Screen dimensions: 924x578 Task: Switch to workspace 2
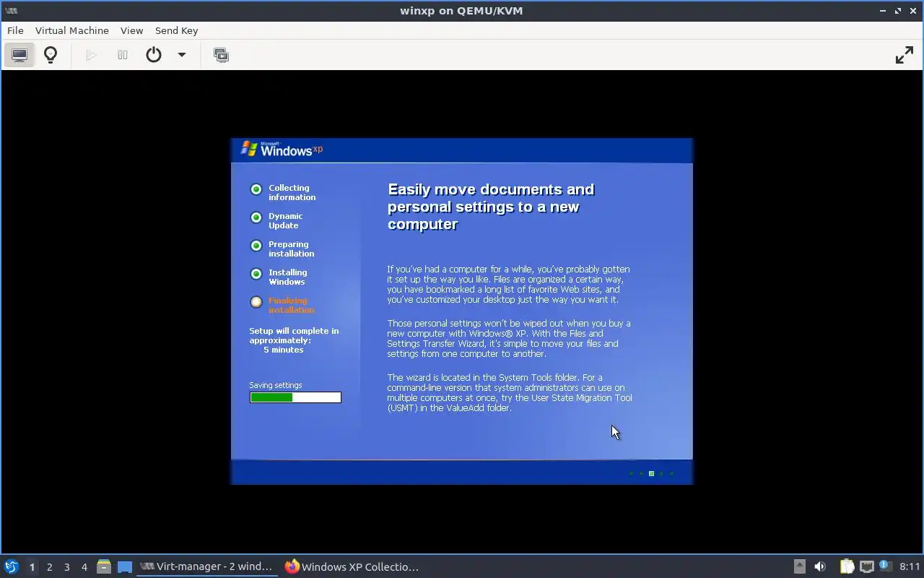tap(49, 567)
